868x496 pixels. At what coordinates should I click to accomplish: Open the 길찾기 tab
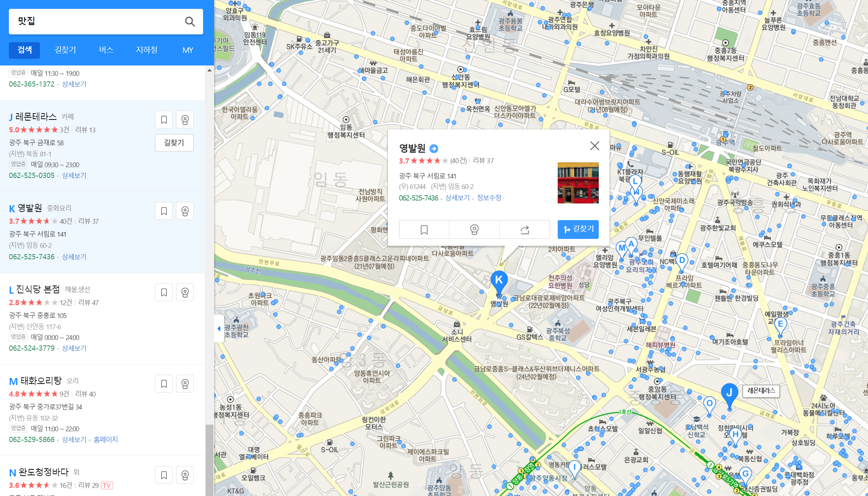(65, 50)
